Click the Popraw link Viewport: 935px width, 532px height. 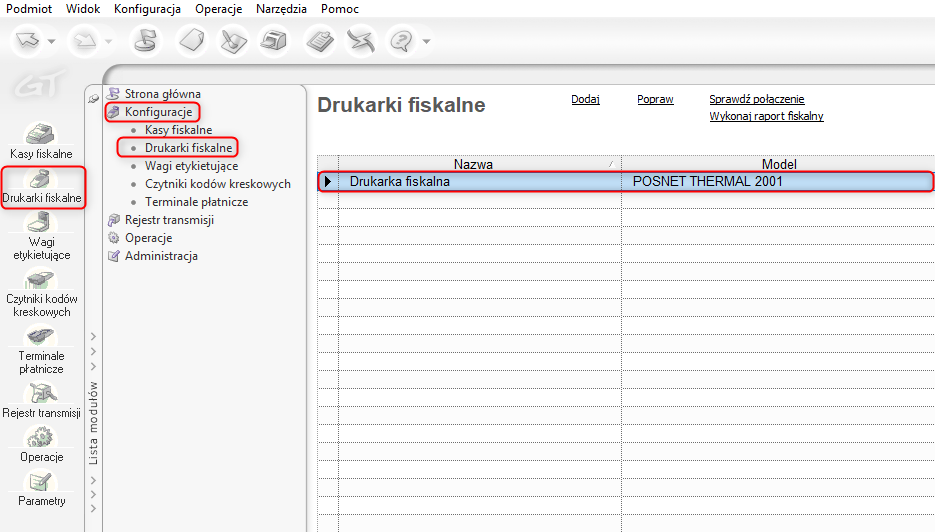[x=655, y=99]
